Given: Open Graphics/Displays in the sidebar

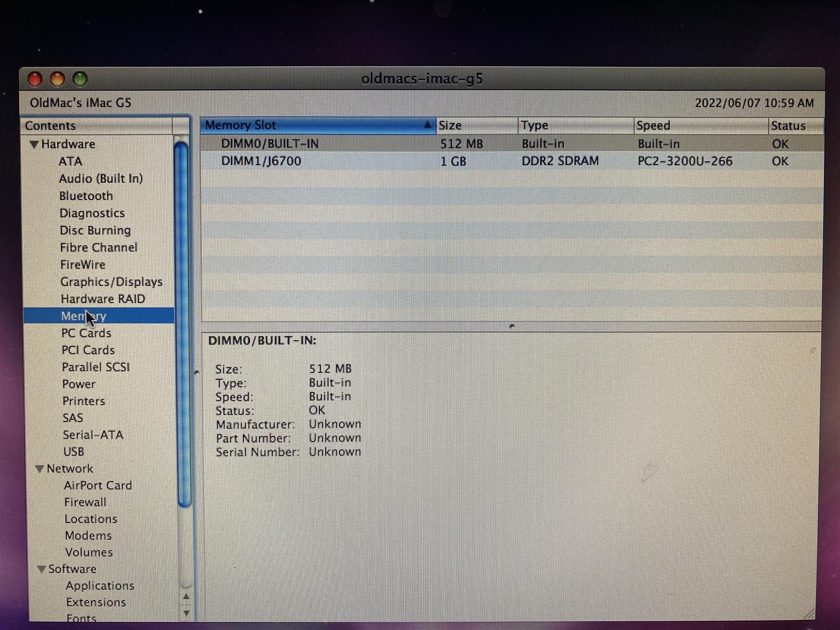Looking at the screenshot, I should 112,282.
